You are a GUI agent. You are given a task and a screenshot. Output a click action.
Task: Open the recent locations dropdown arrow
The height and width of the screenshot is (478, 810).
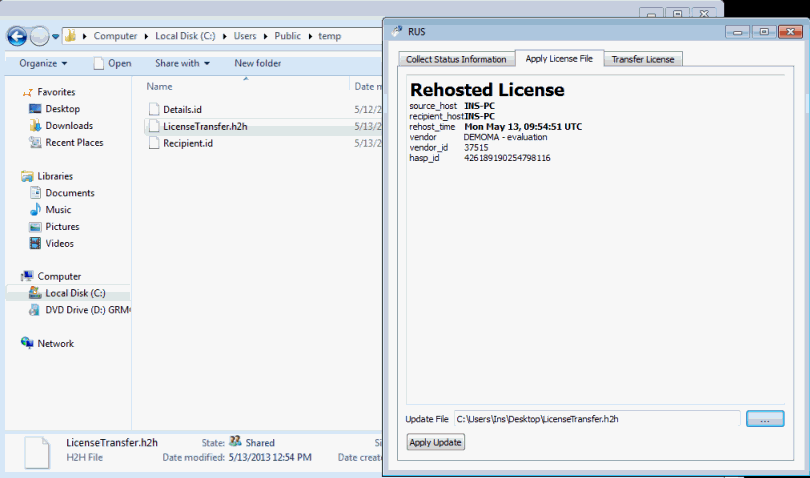click(56, 36)
